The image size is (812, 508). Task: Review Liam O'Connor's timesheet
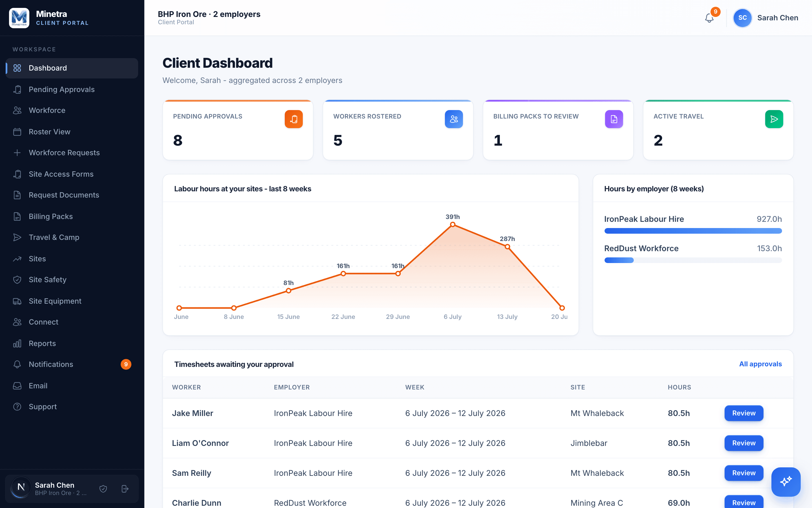pyautogui.click(x=743, y=443)
